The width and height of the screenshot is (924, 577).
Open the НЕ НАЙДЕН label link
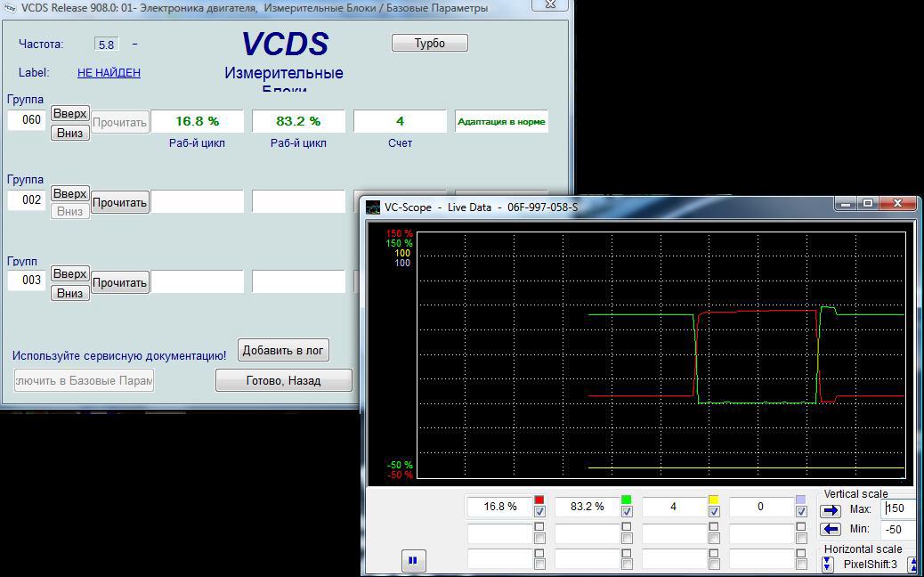109,73
